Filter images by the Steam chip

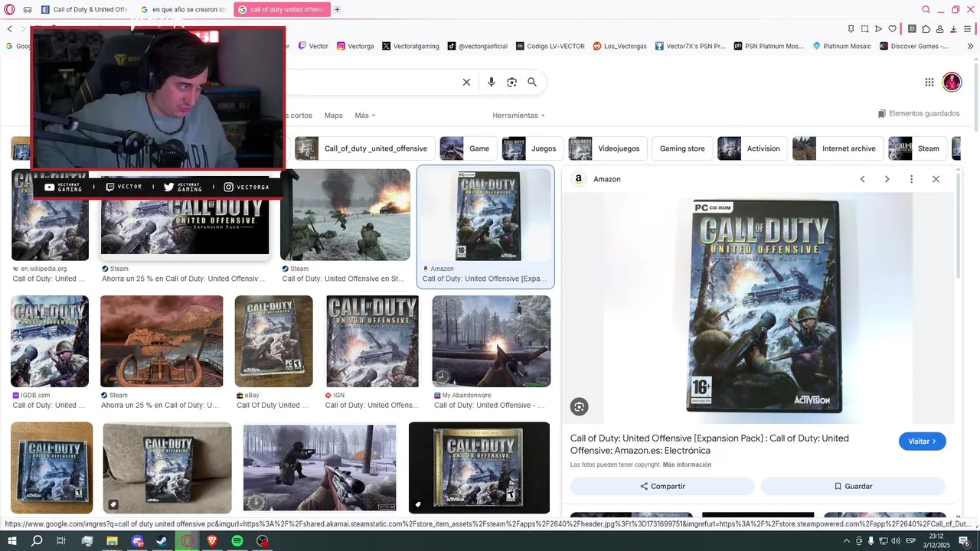click(x=916, y=148)
